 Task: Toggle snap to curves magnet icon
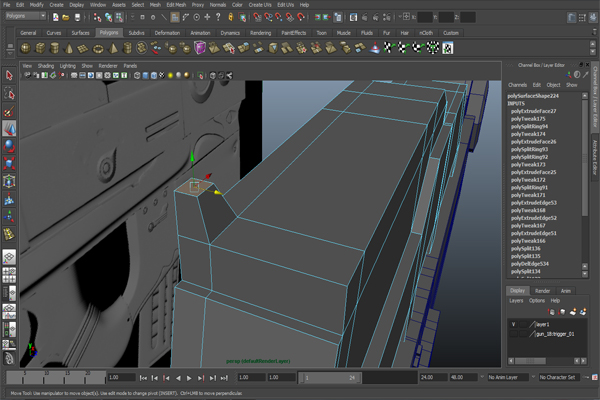click(x=268, y=17)
